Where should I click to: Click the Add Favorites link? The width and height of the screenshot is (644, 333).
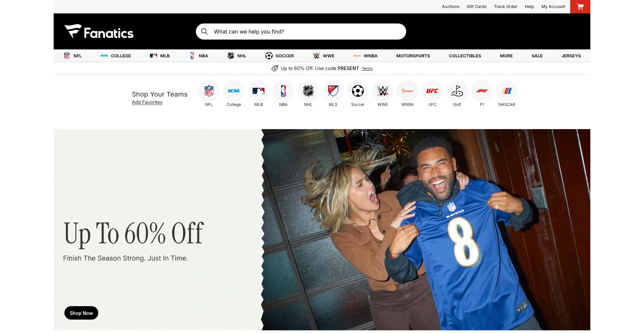click(x=147, y=102)
